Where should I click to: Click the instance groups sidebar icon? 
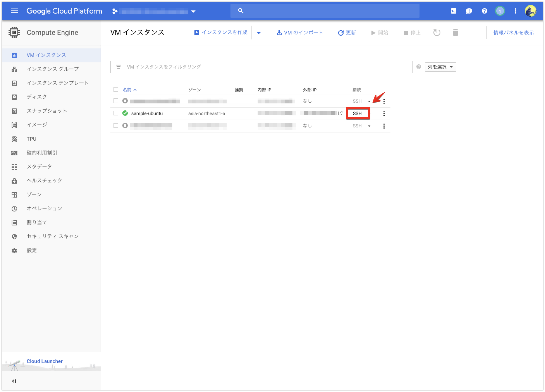[x=13, y=69]
